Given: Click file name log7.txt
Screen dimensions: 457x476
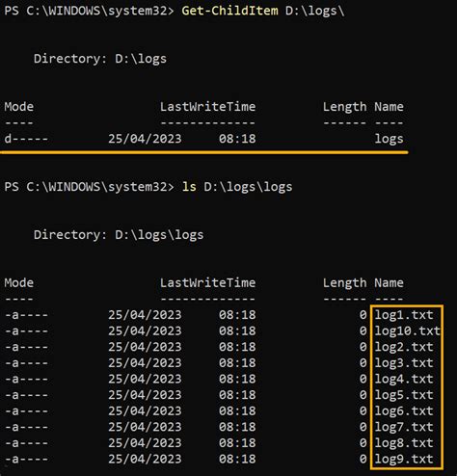Looking at the screenshot, I should 404,427.
